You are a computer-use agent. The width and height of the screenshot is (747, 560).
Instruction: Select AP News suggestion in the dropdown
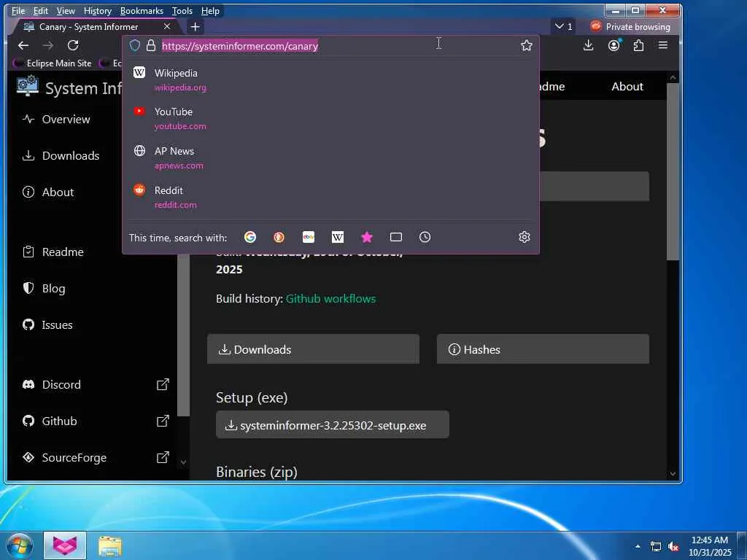(x=330, y=157)
